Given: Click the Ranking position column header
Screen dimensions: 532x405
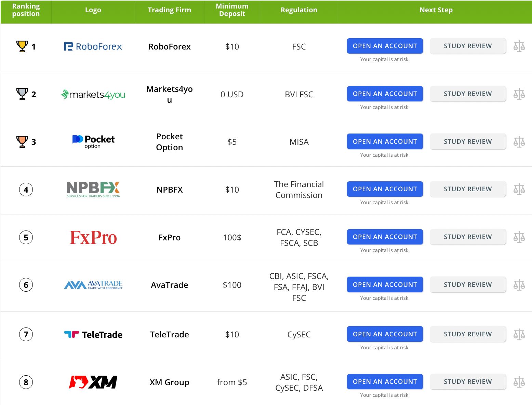Looking at the screenshot, I should pos(26,10).
